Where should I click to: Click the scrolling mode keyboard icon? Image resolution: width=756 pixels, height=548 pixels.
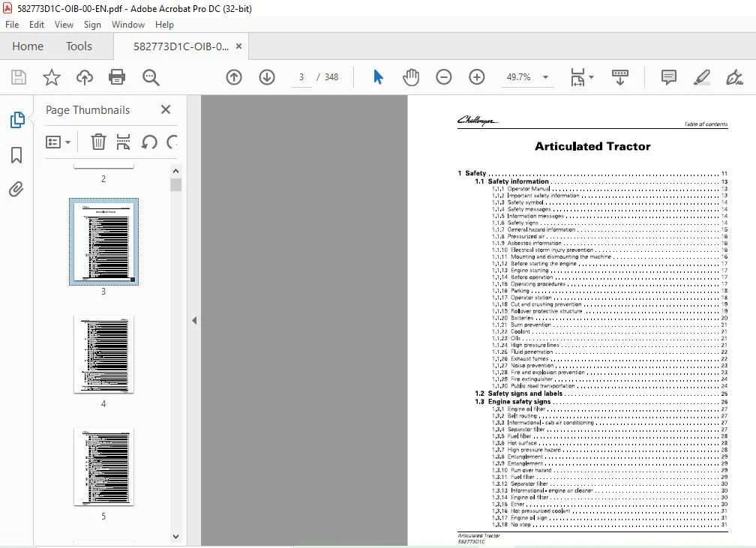pyautogui.click(x=620, y=77)
